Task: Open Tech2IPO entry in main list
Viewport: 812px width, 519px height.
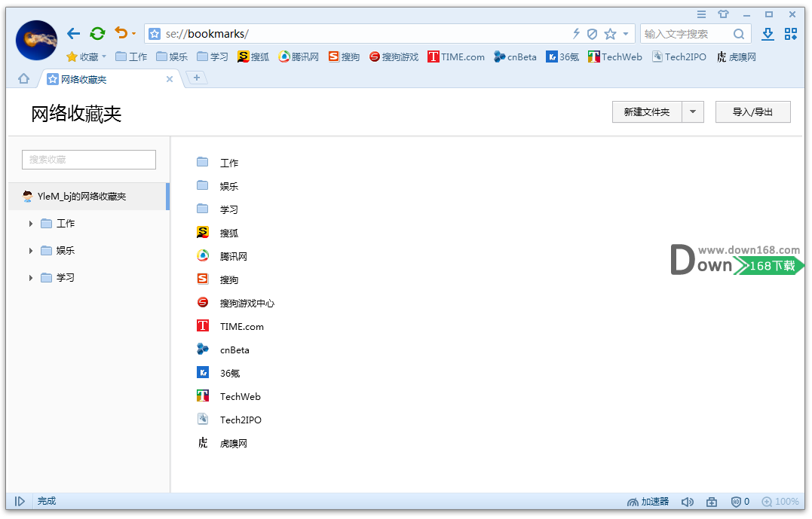Action: [x=229, y=420]
